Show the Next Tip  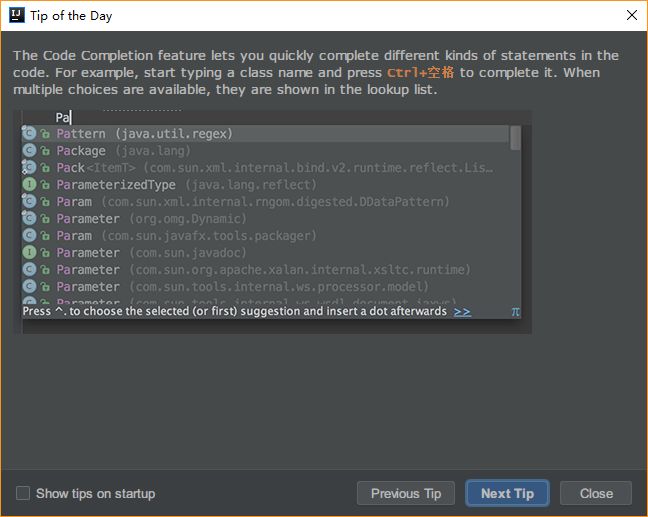[507, 493]
